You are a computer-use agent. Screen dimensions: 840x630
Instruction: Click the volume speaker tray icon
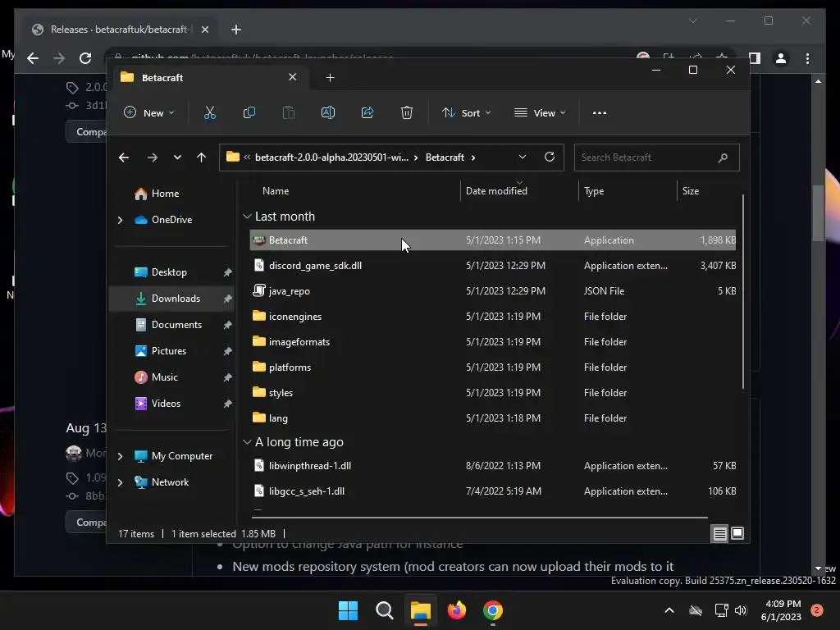741,610
